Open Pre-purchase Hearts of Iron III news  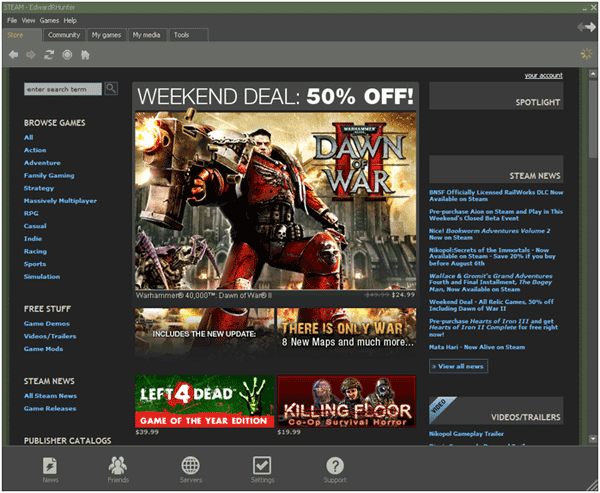[x=493, y=328]
